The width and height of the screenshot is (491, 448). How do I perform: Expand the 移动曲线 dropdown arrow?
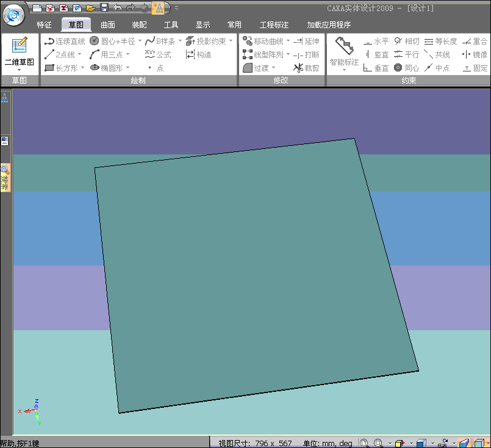click(x=288, y=41)
